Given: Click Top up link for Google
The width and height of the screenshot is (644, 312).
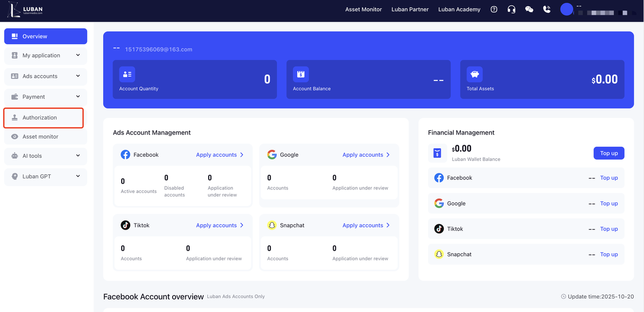Looking at the screenshot, I should pyautogui.click(x=609, y=203).
